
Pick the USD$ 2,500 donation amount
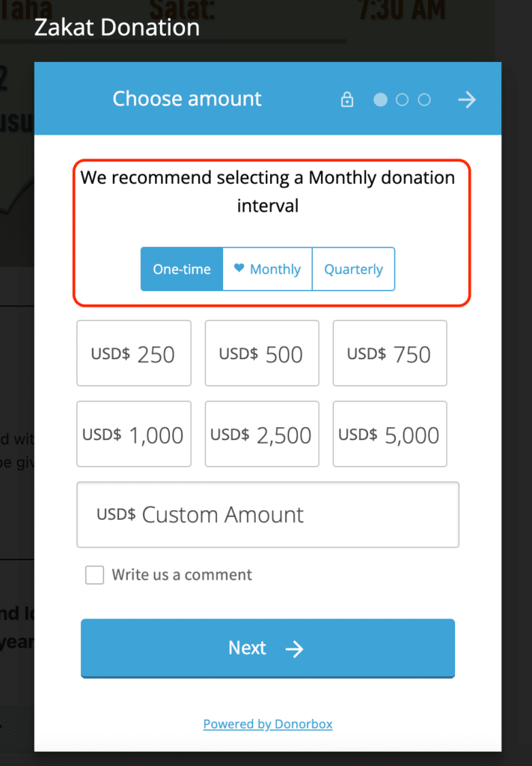[262, 435]
